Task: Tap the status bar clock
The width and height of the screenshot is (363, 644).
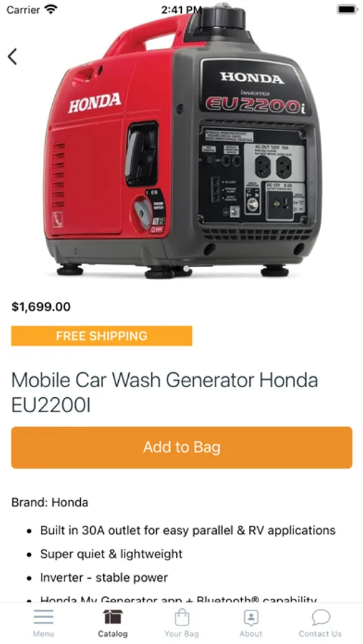Action: click(181, 9)
